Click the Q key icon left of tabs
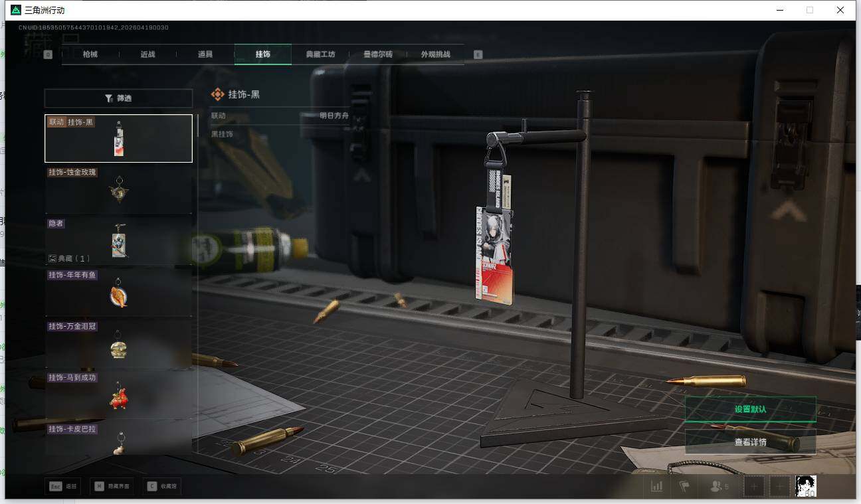 (48, 54)
